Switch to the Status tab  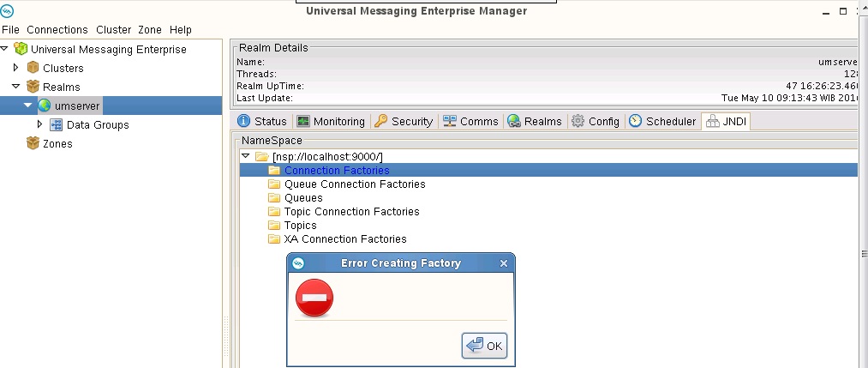[x=262, y=121]
